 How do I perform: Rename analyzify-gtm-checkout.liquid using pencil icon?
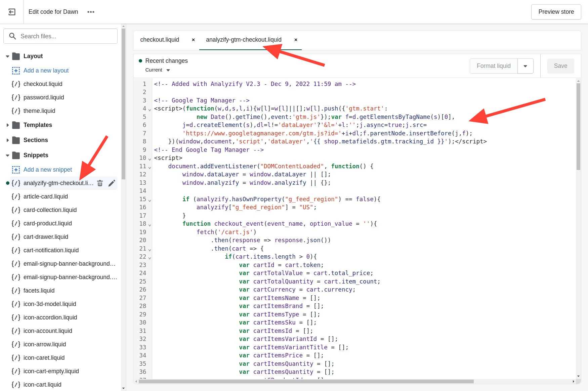pos(112,183)
